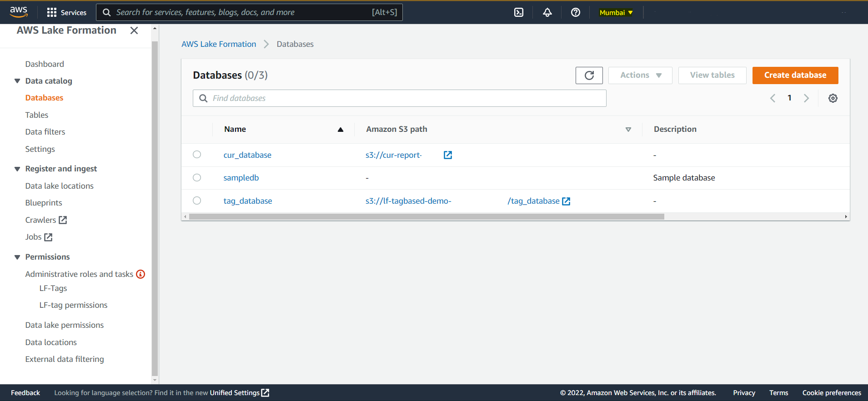Open LF-tag permissions page
868x401 pixels.
tap(73, 305)
